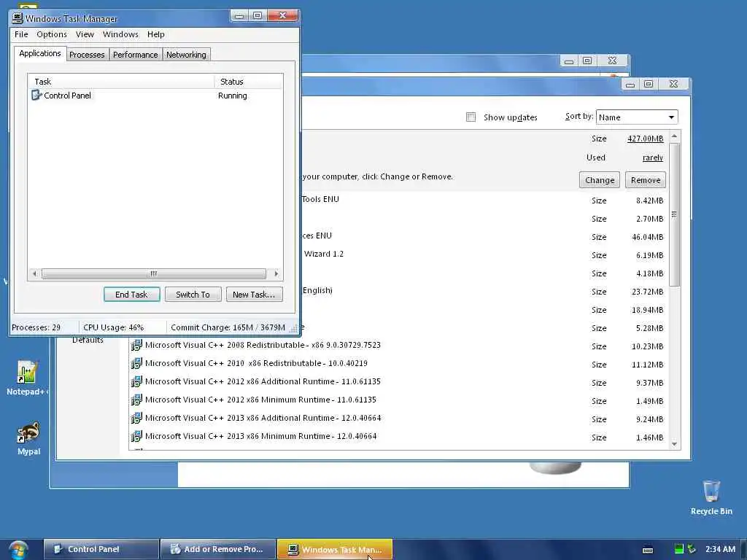Click the 23.72MB size value
Screen dimensions: 747x560
point(648,292)
